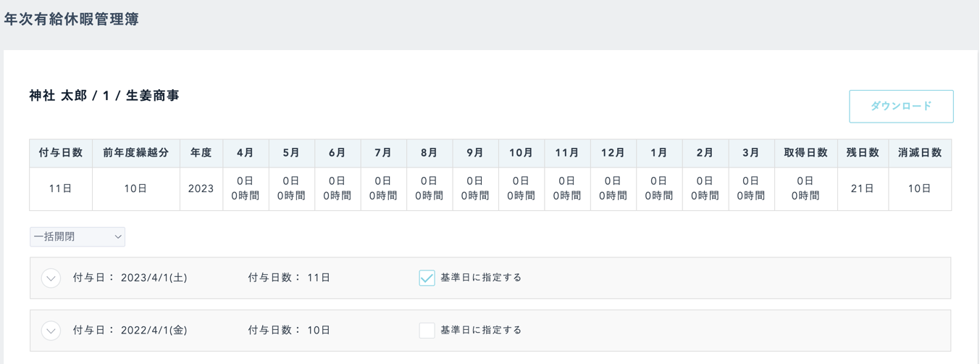Viewport: 980px width, 364px height.
Task: Click the 3月 column header
Action: tap(751, 153)
